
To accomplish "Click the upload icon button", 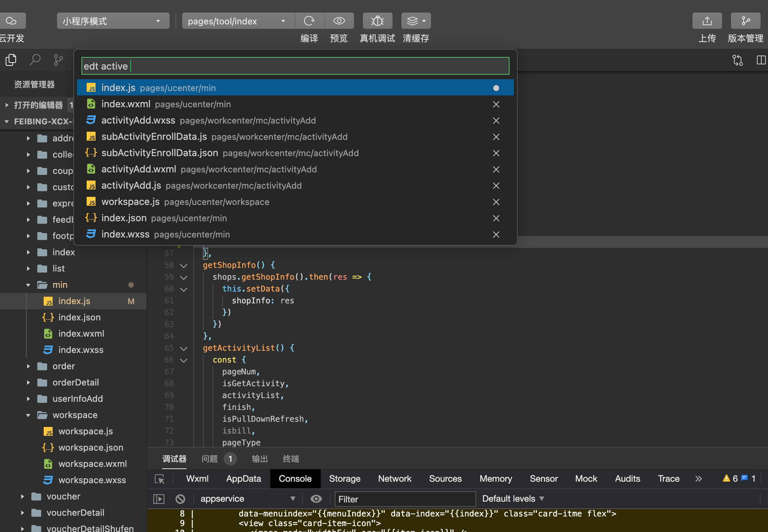I will click(707, 21).
